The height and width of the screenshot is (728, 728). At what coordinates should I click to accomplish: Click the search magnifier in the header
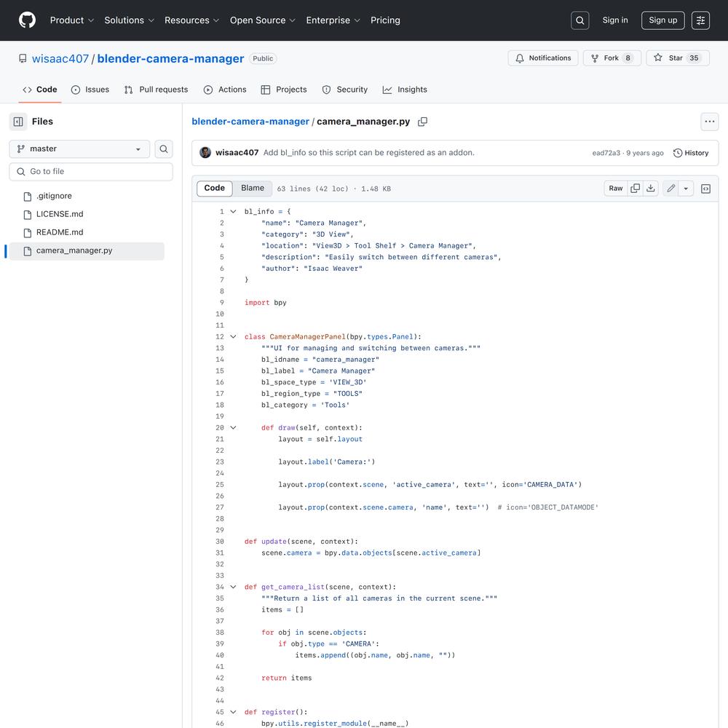point(579,20)
